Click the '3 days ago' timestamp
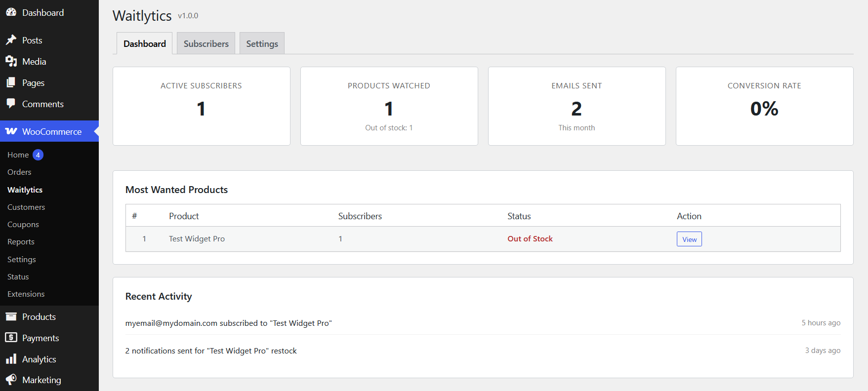 (x=823, y=351)
